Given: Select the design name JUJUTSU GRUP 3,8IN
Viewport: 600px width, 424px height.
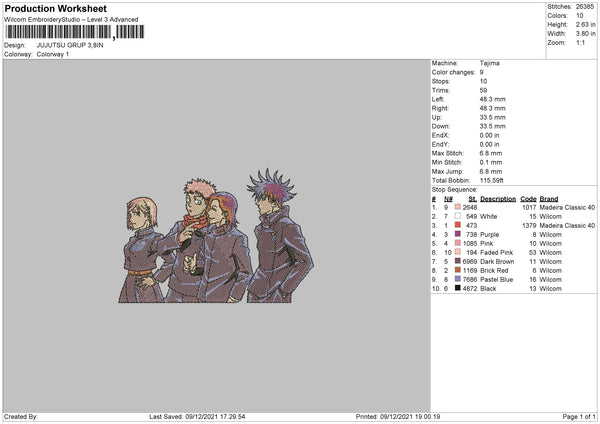Looking at the screenshot, I should (70, 45).
